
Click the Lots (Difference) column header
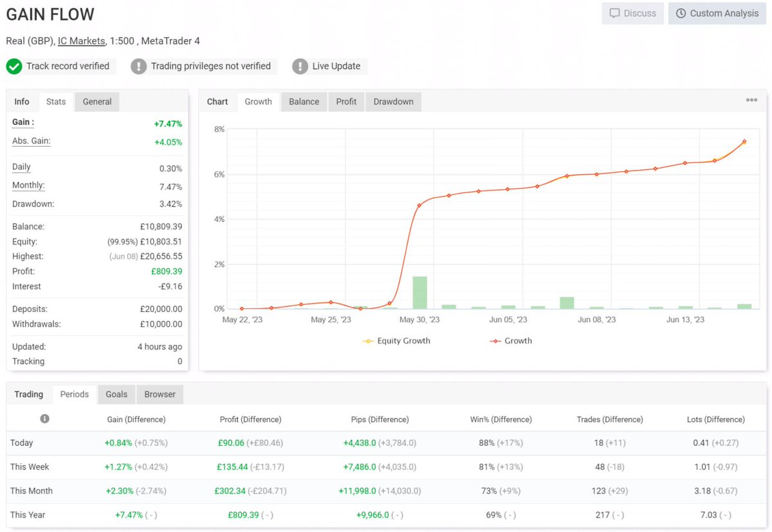[716, 419]
